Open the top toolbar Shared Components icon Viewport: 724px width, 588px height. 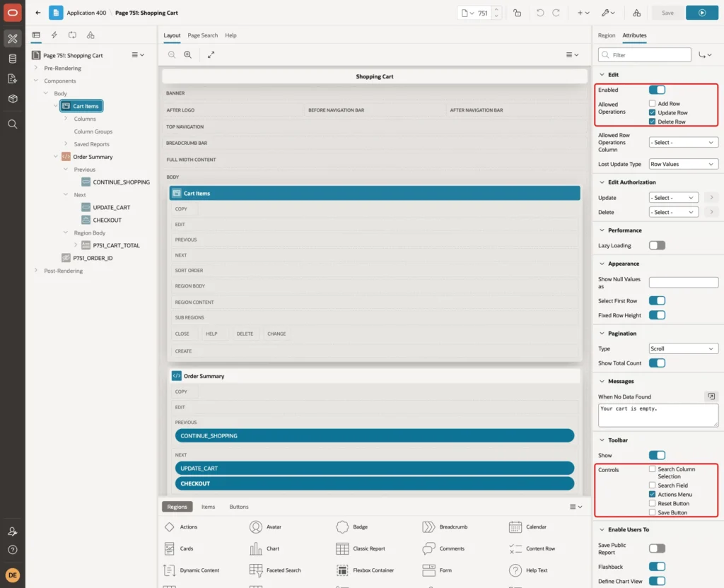(637, 13)
